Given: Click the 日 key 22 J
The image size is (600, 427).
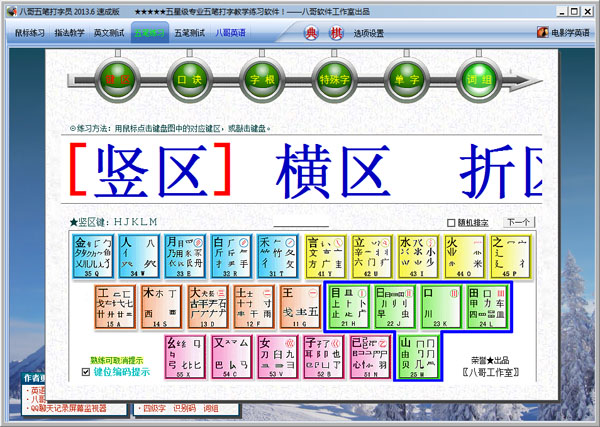Looking at the screenshot, I should tap(395, 306).
